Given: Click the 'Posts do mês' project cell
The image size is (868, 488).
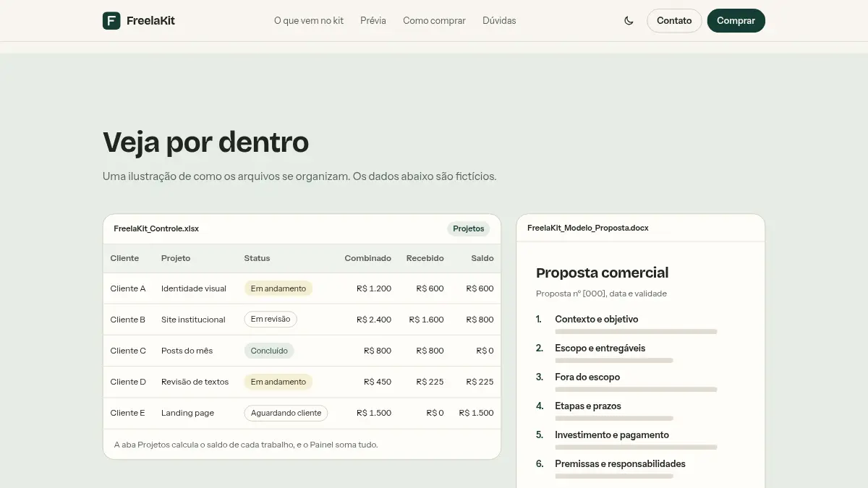Looking at the screenshot, I should tap(187, 351).
